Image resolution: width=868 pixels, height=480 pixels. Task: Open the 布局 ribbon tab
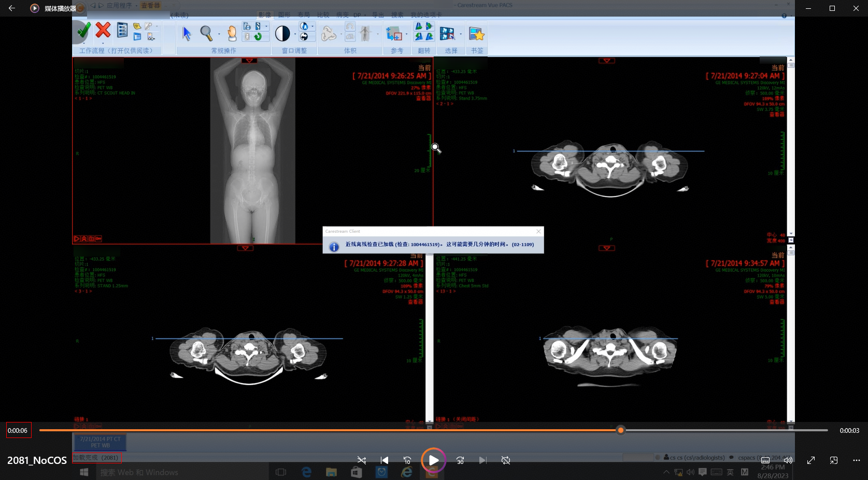click(304, 15)
